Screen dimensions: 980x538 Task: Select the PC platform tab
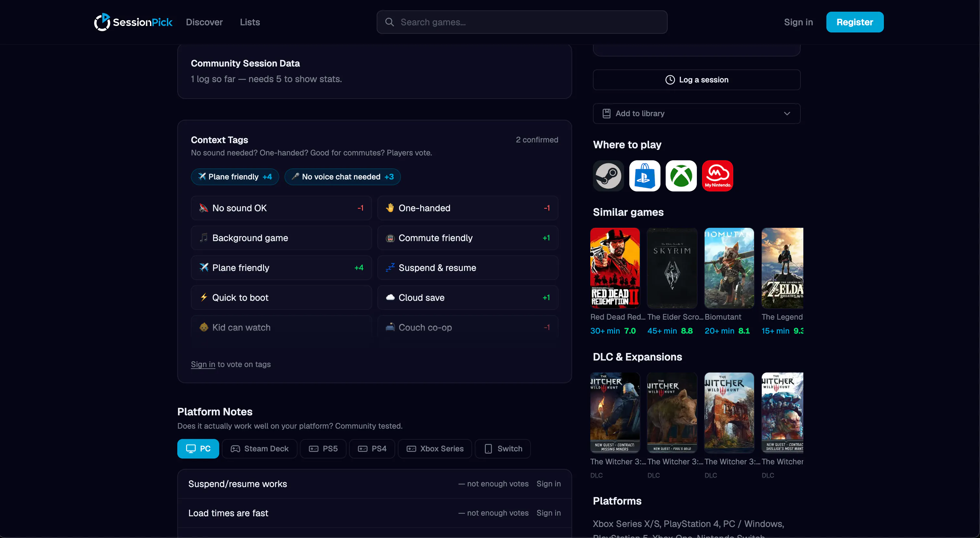[x=198, y=449]
